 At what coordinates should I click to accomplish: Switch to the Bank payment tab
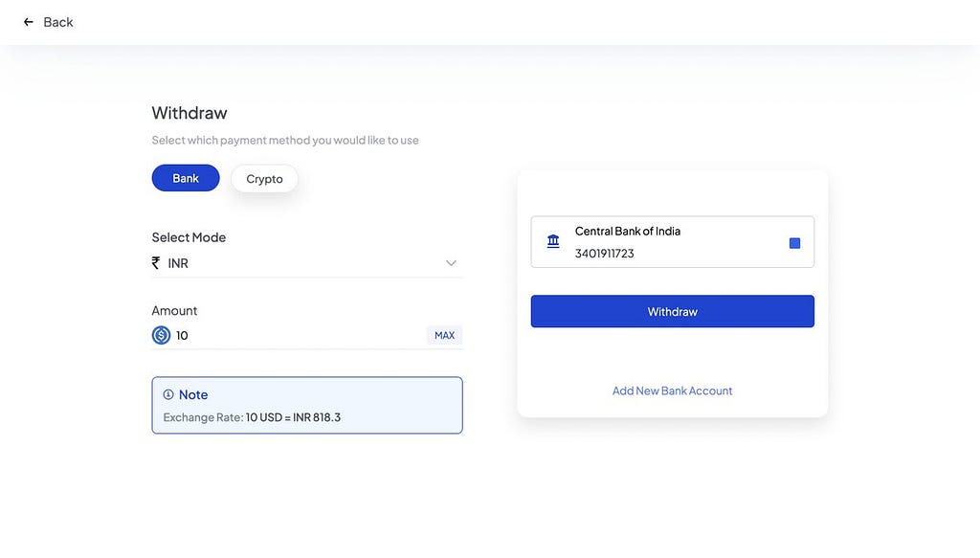click(186, 178)
